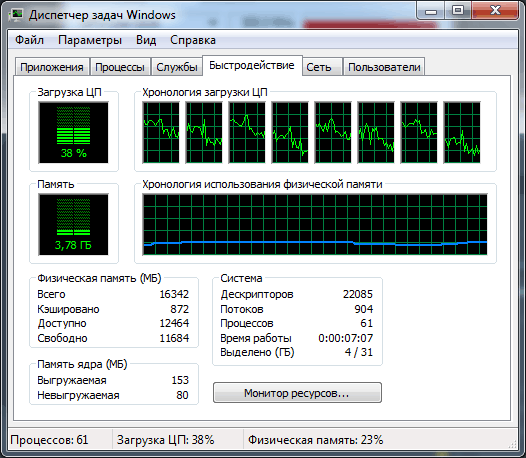Switch to the Приложения tab
526x458 pixels.
(52, 67)
